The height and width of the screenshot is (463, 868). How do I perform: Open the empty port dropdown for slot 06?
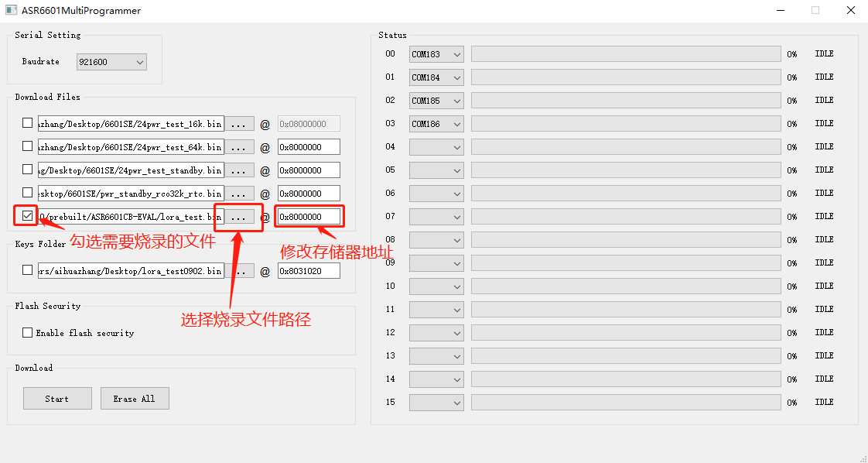tap(436, 194)
